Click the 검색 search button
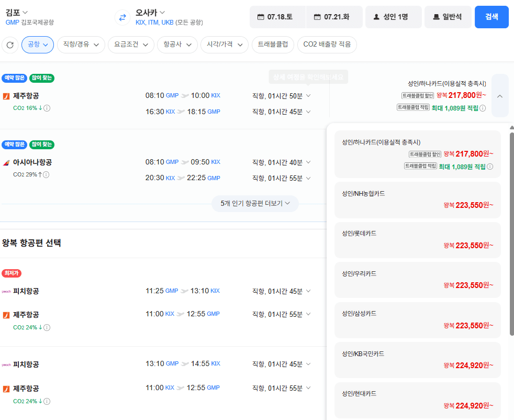This screenshot has width=514, height=420. pyautogui.click(x=491, y=17)
